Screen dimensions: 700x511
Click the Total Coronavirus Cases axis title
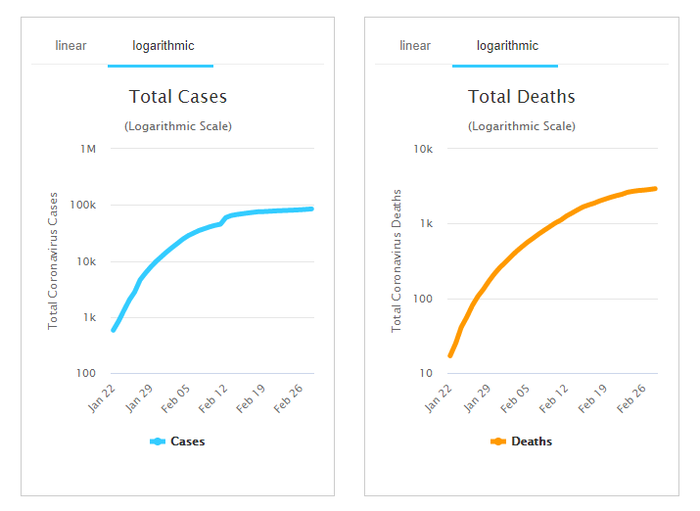coord(53,261)
